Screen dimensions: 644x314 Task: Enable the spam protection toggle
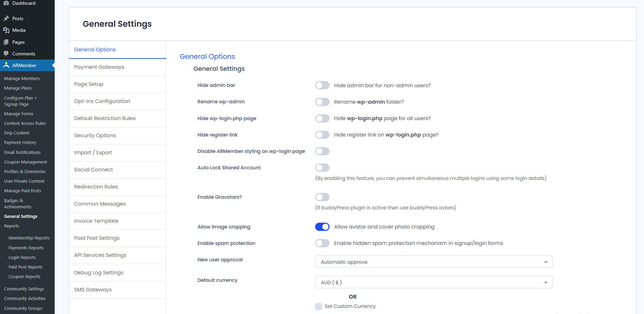pyautogui.click(x=322, y=243)
